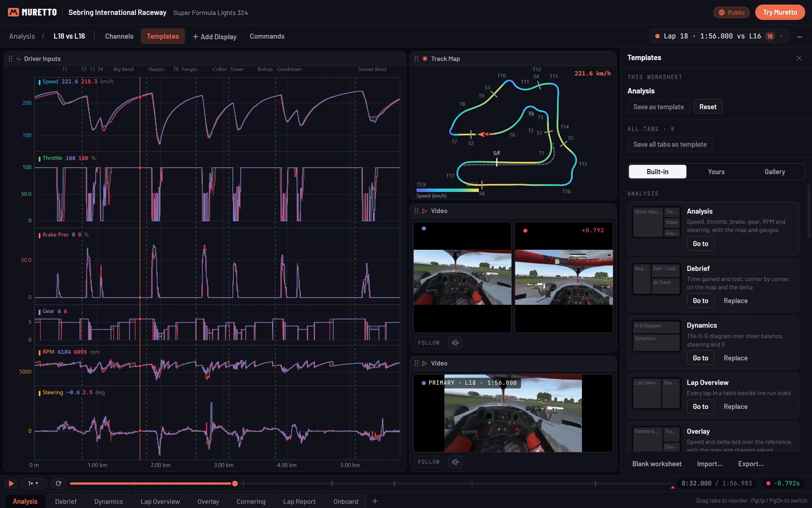This screenshot has height=508, width=812.
Task: Click the Blank worksheet link
Action: click(657, 464)
